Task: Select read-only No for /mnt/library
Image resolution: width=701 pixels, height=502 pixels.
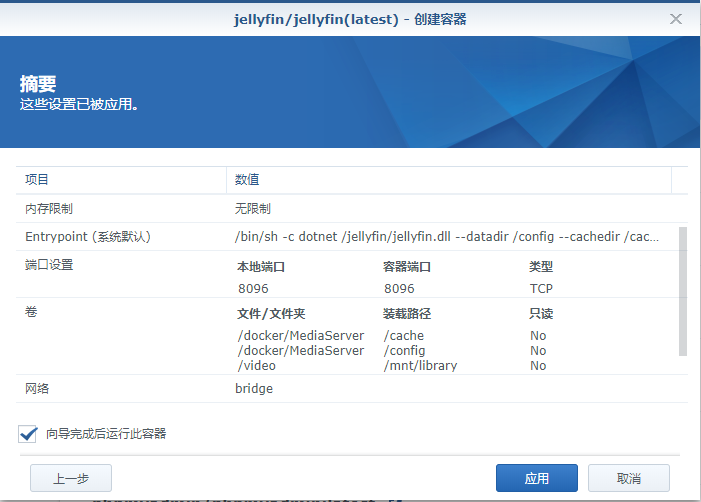Action: [x=538, y=366]
